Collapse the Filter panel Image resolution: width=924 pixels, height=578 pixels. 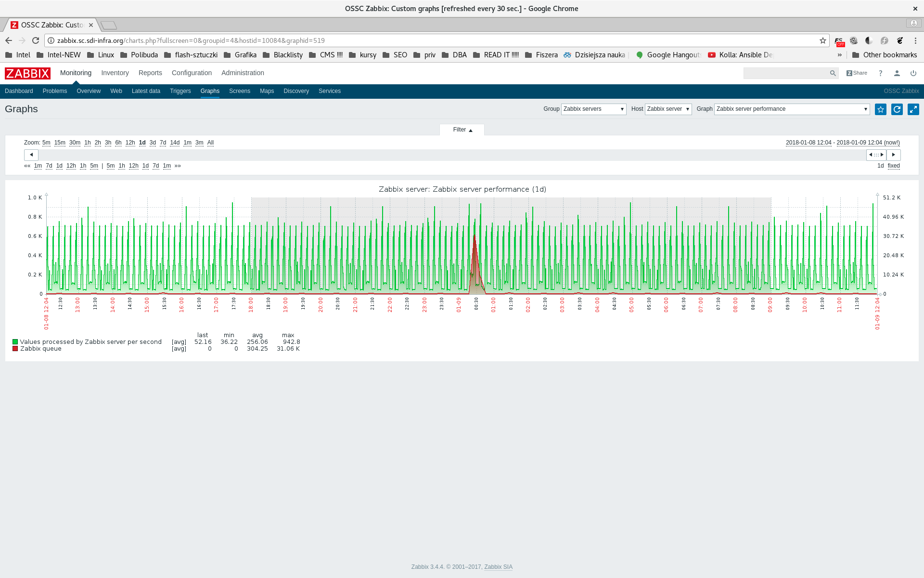462,130
